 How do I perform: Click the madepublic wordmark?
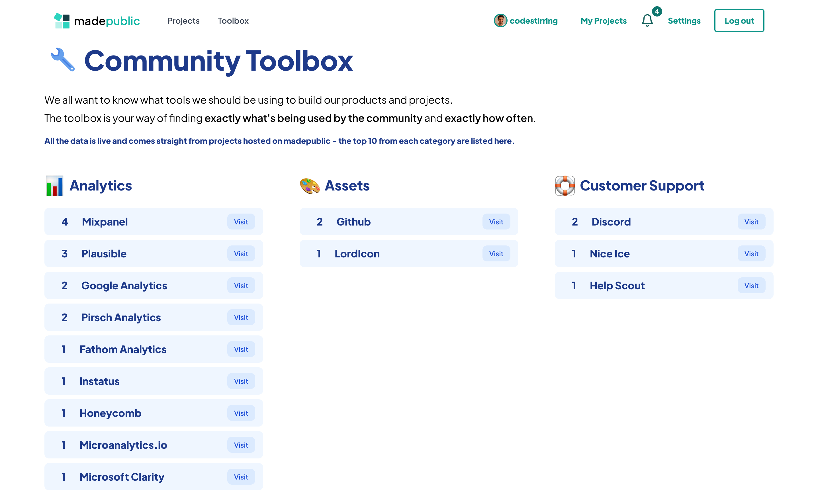(107, 21)
